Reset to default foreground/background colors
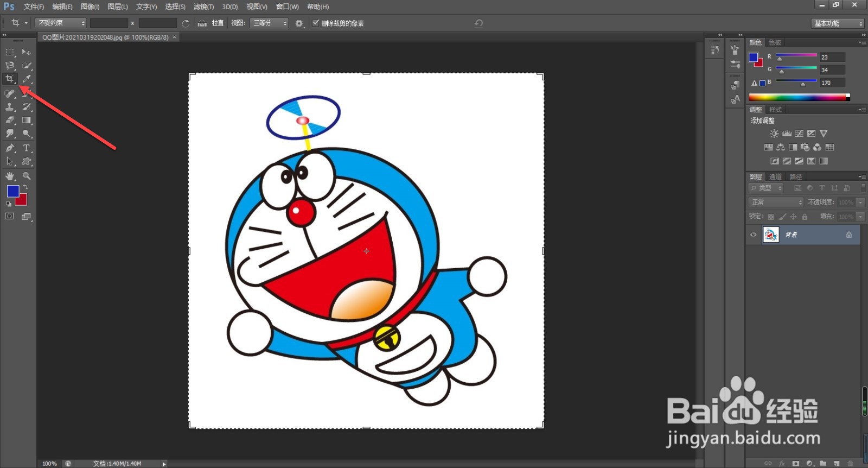This screenshot has width=868, height=468. [9, 204]
